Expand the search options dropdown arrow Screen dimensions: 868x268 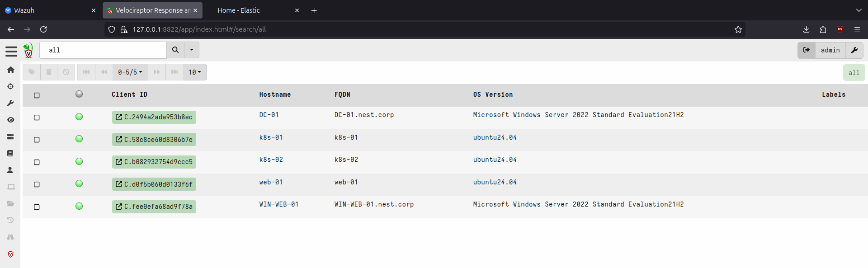192,50
